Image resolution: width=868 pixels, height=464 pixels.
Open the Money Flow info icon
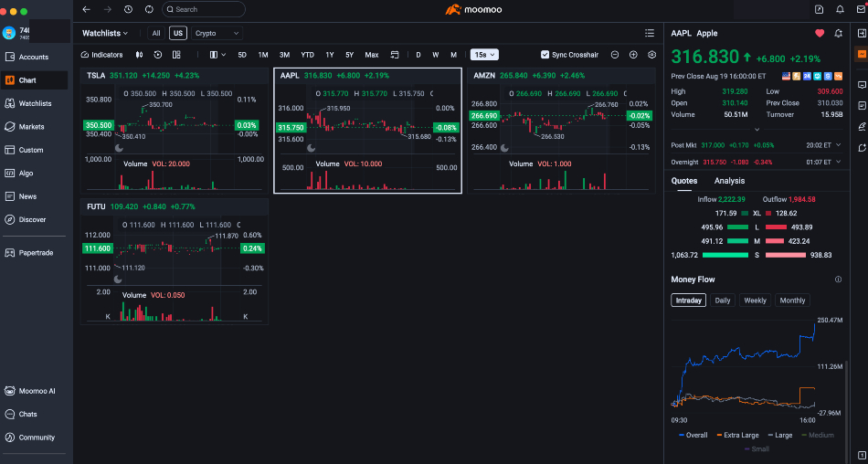pos(838,279)
